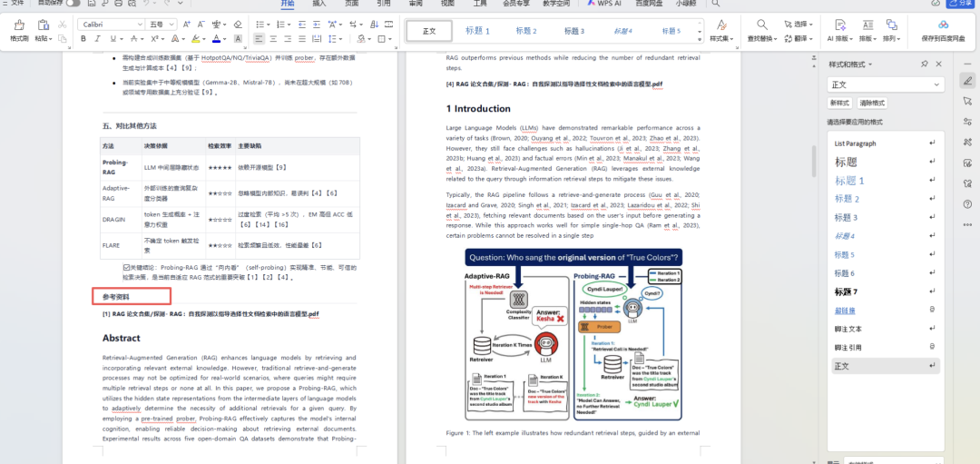
Task: Switch to the 页面 (Page) tab
Action: click(352, 3)
